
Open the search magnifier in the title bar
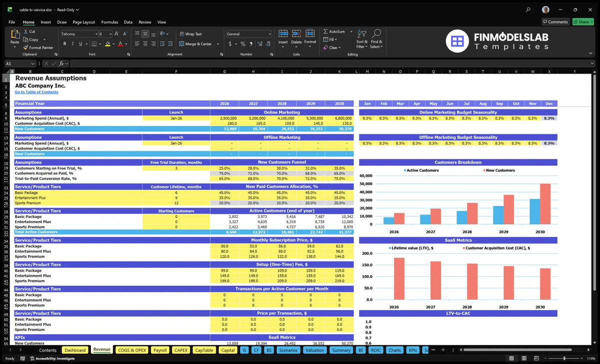[528, 9]
